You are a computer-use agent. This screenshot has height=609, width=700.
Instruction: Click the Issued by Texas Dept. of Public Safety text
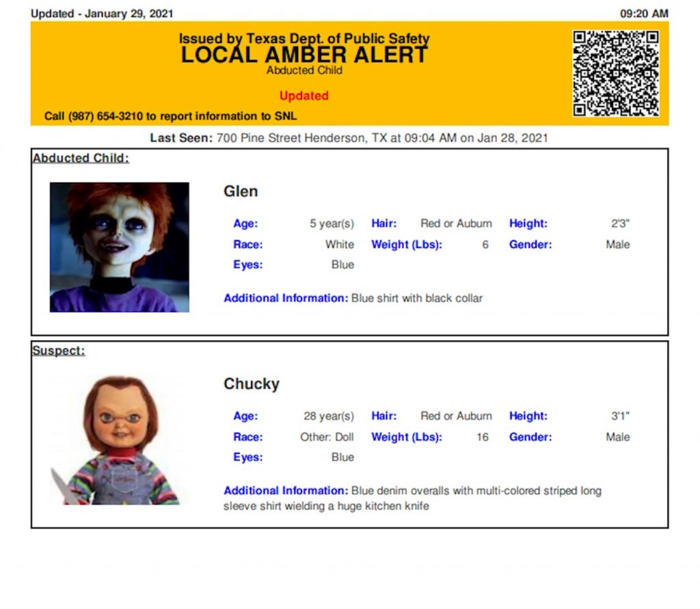coord(304,39)
